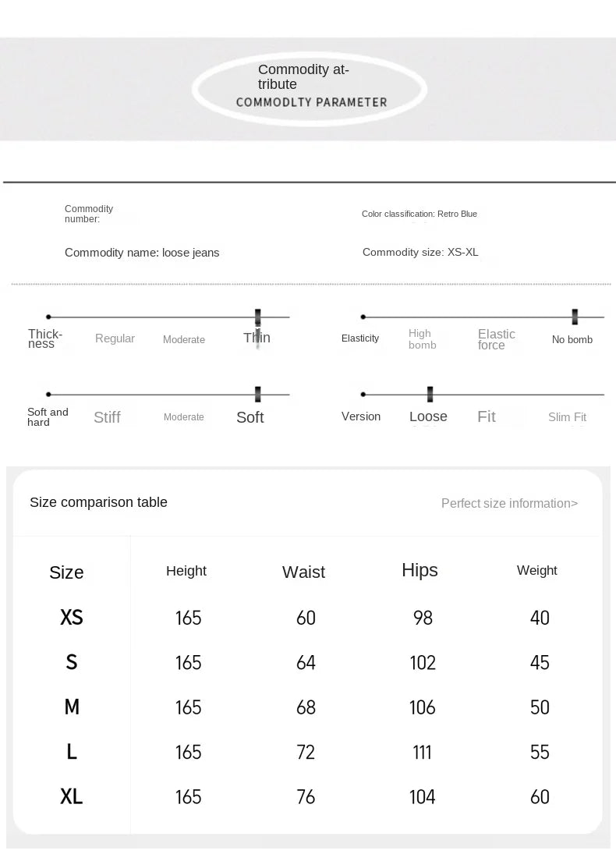This screenshot has height=868, width=616.
Task: Select the Soft and hard marker at Soft
Action: click(258, 394)
